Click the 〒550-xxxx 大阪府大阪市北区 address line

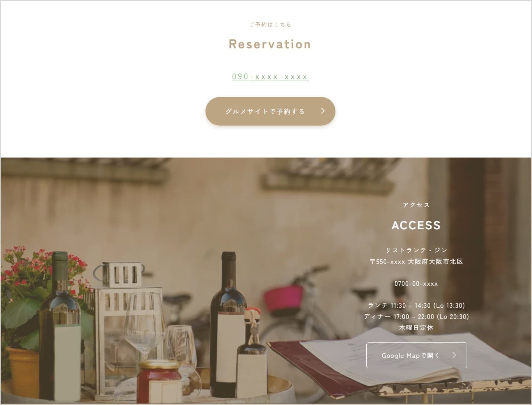416,262
